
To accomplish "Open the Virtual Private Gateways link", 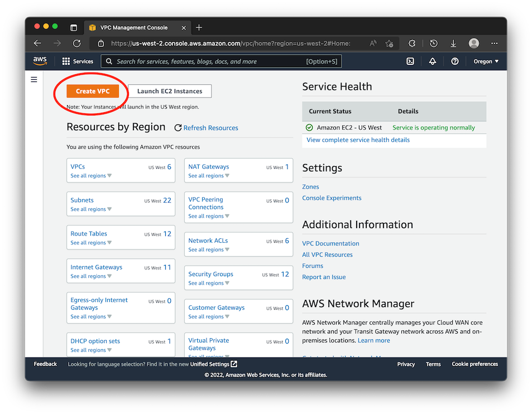I will (x=209, y=344).
